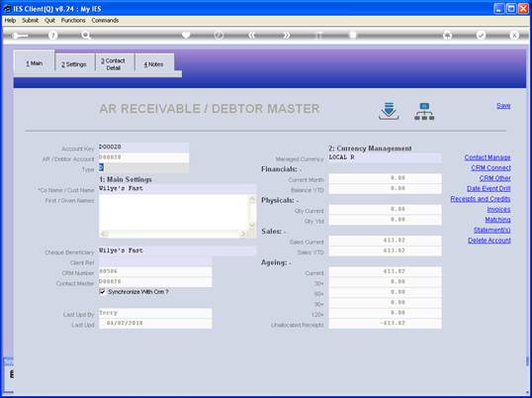Click down arrow of First/Given Names box

[252, 225]
